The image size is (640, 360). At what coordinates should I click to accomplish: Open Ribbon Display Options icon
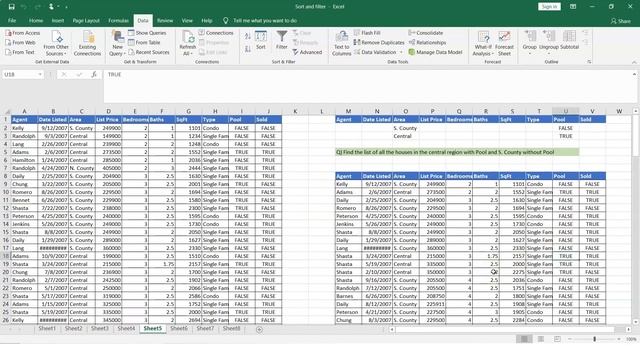tap(573, 7)
